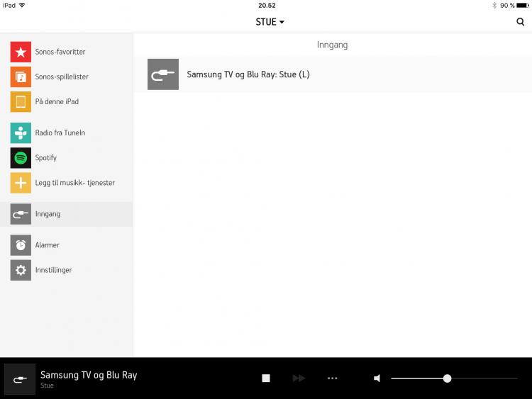Image resolution: width=532 pixels, height=399 pixels.
Task: Click now playing title Samsung TV og Blu Ray
Action: pos(89,375)
